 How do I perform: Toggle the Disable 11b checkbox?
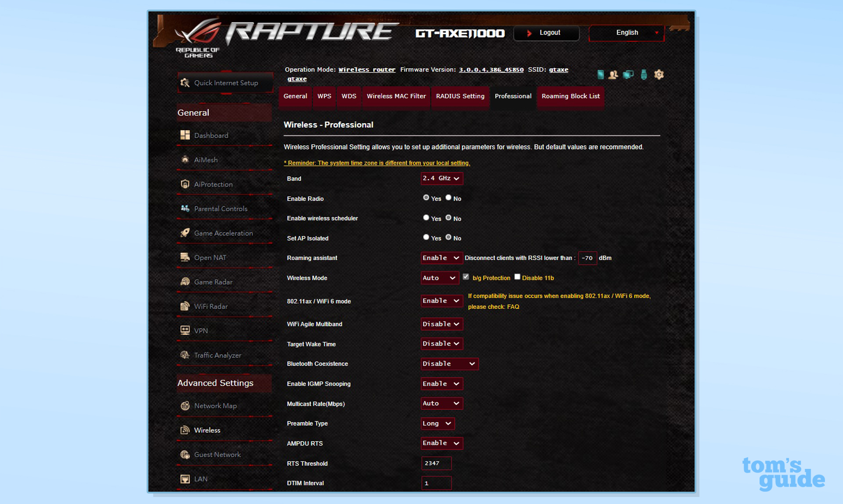tap(517, 277)
